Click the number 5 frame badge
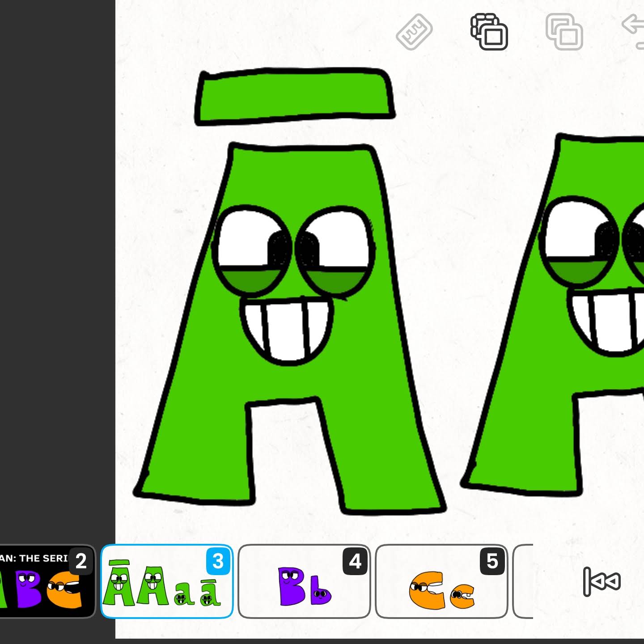 click(492, 561)
